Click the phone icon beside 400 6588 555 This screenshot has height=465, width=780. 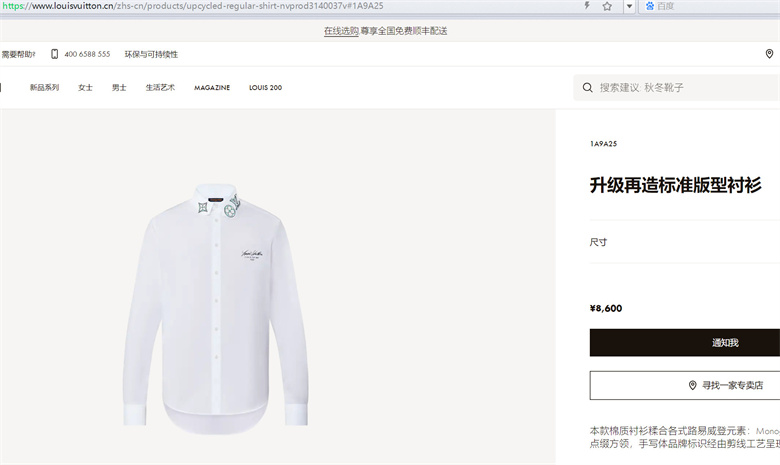click(x=55, y=54)
